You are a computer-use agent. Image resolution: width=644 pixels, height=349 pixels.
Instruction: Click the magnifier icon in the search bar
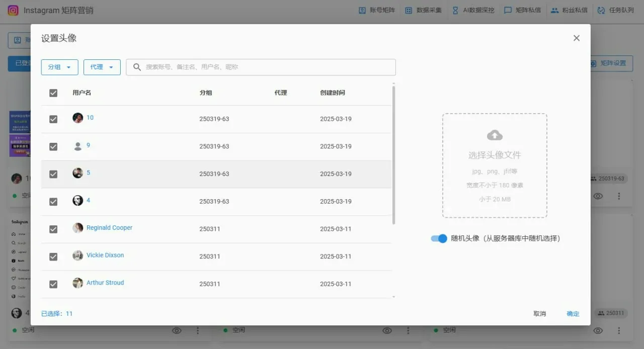pos(136,67)
